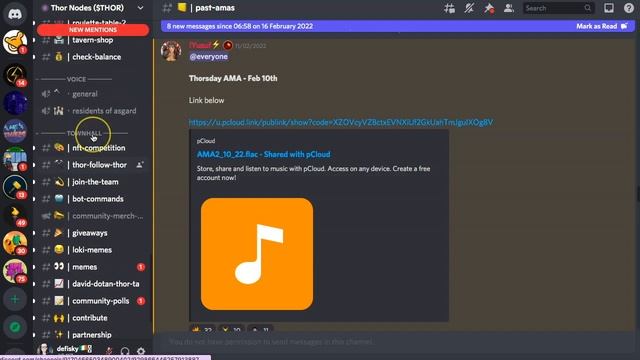Open Discord home direct messages icon
The width and height of the screenshot is (640, 360).
point(15,14)
